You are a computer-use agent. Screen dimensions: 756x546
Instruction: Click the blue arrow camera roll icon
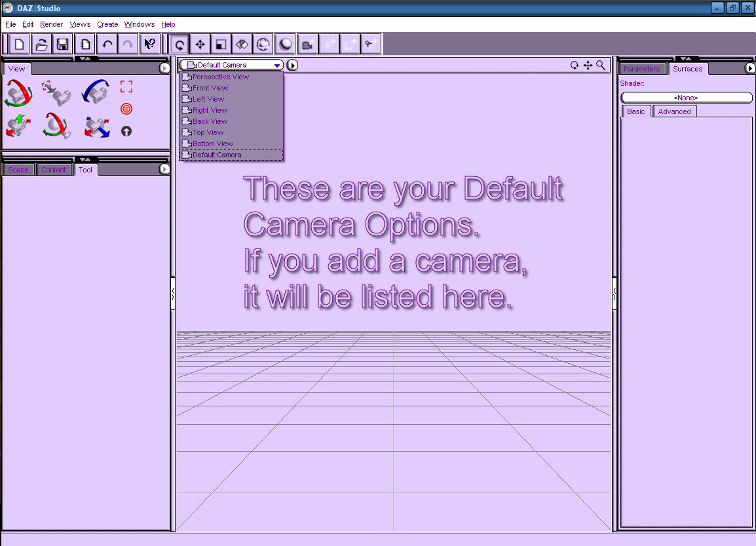pos(96,92)
